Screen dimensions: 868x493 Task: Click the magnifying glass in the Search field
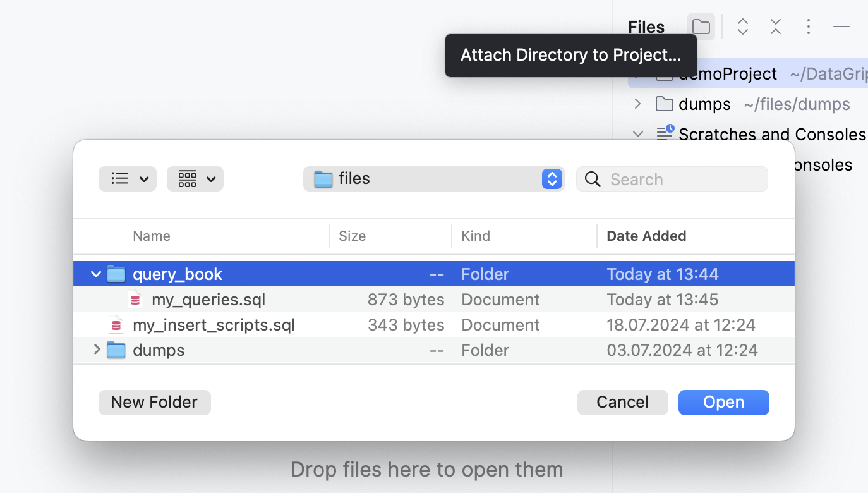(x=593, y=179)
